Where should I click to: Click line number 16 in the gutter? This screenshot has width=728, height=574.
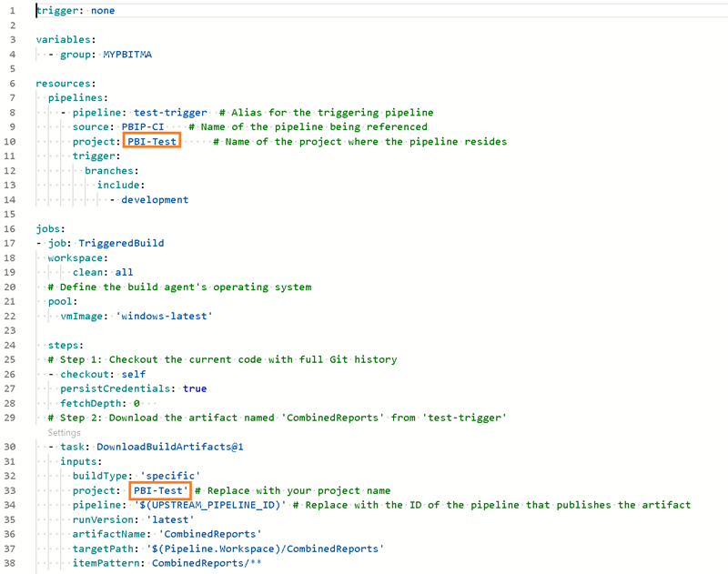pos(12,228)
